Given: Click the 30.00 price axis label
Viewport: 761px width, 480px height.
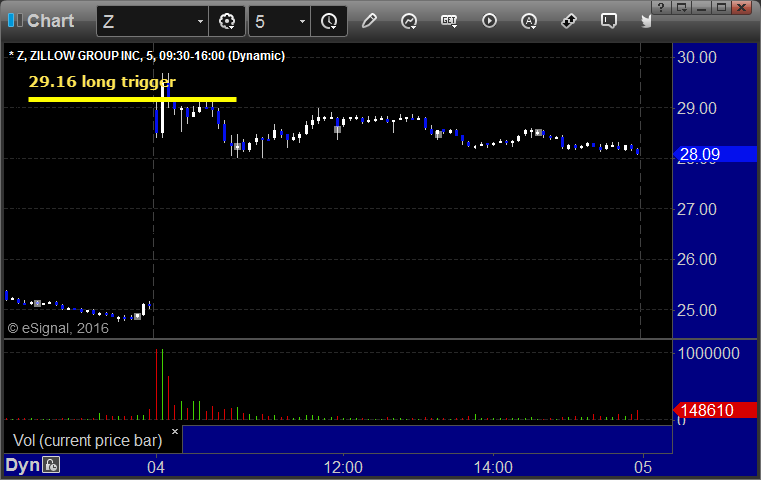Looking at the screenshot, I should pos(696,57).
